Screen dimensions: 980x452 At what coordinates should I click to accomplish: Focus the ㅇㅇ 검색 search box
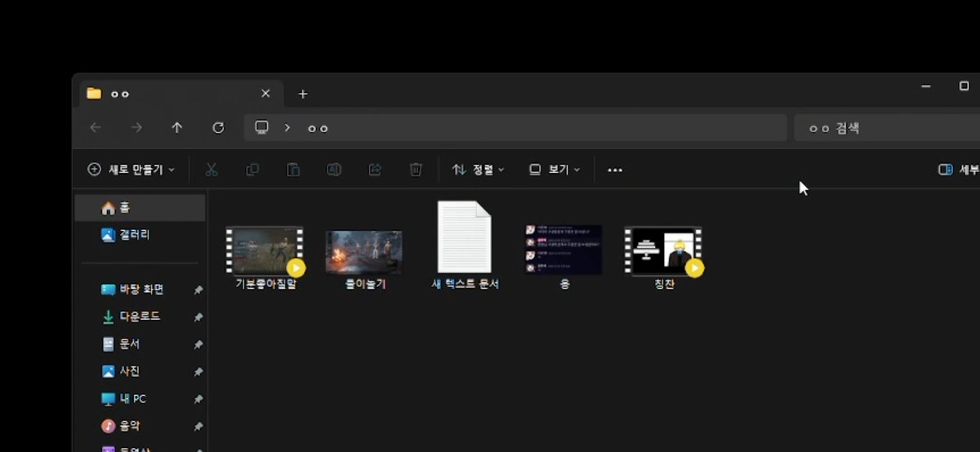[887, 128]
